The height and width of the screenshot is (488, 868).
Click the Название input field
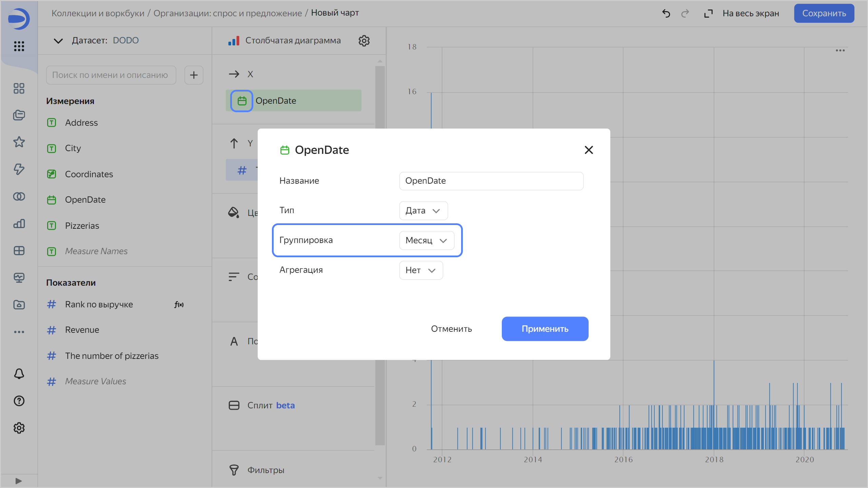point(491,181)
